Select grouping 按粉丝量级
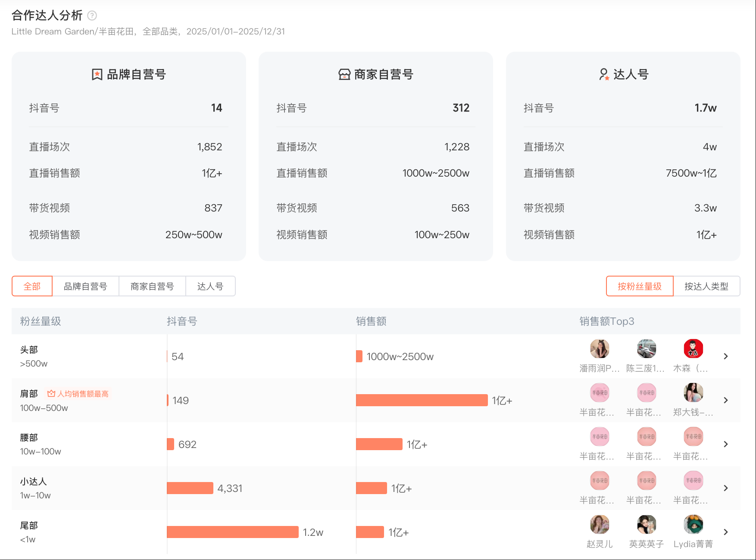Image resolution: width=756 pixels, height=560 pixels. click(639, 286)
